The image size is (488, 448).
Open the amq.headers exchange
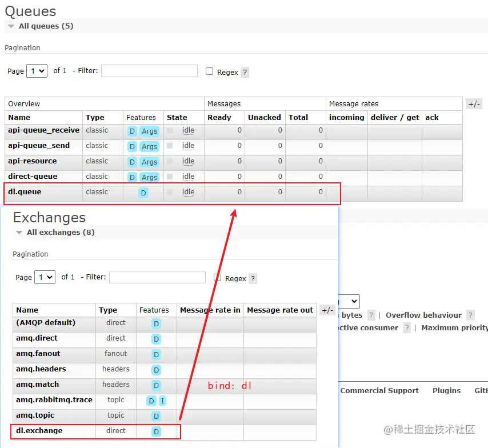click(x=41, y=369)
